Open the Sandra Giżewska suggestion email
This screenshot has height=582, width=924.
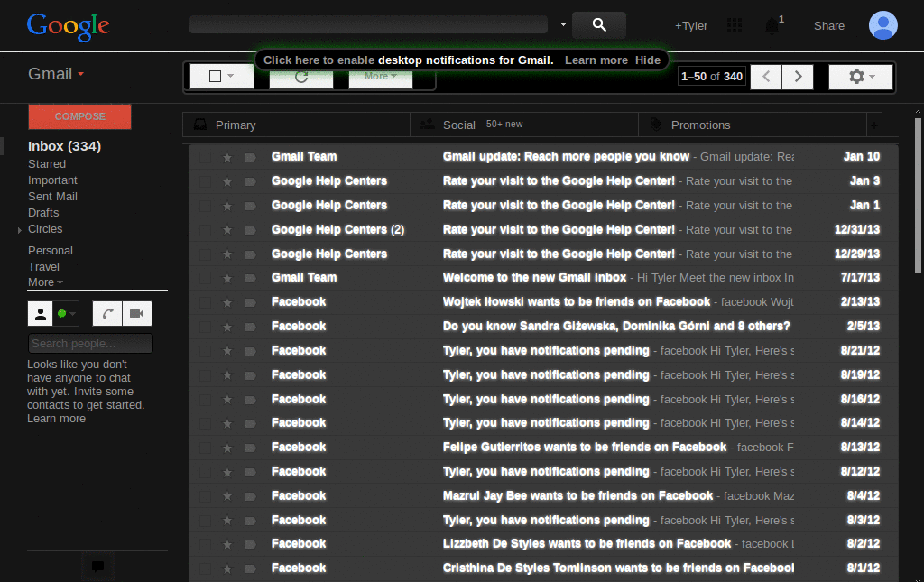point(543,327)
